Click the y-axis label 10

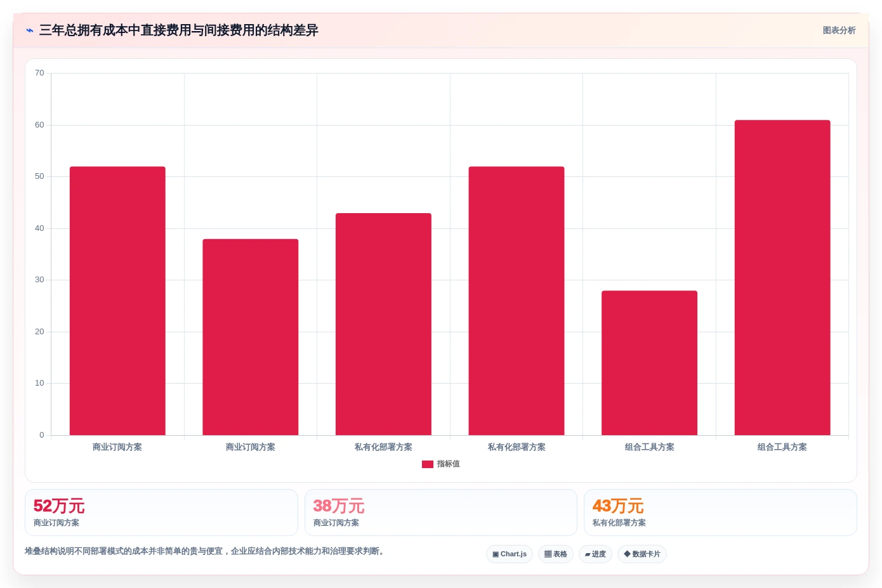(x=39, y=383)
